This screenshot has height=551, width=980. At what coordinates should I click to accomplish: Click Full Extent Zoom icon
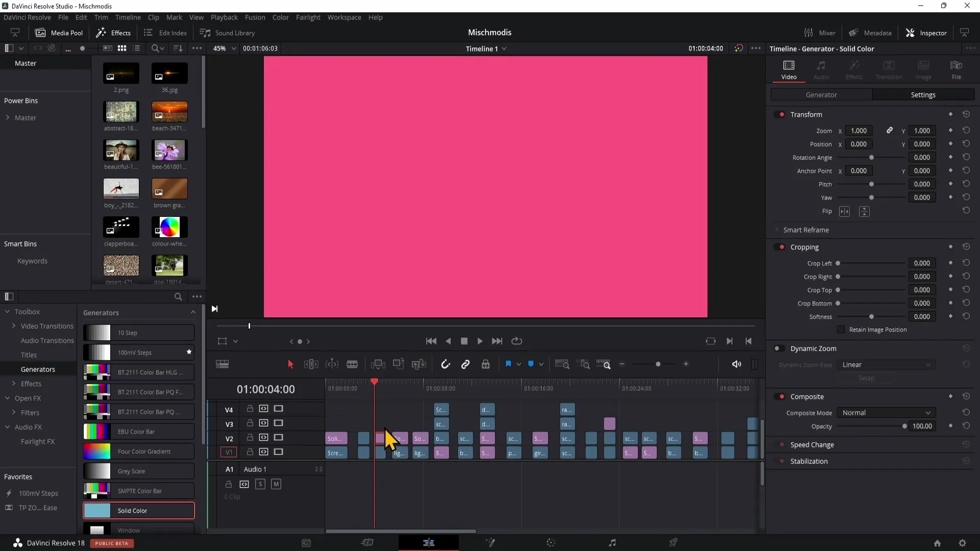pyautogui.click(x=562, y=364)
